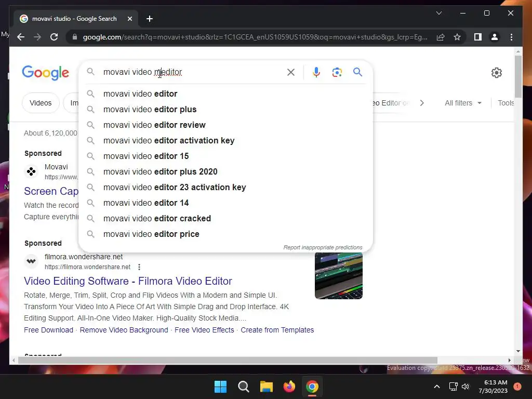Screen dimensions: 532x399
Task: Select suggestion "movavi video editor 15"
Action: click(x=225, y=156)
